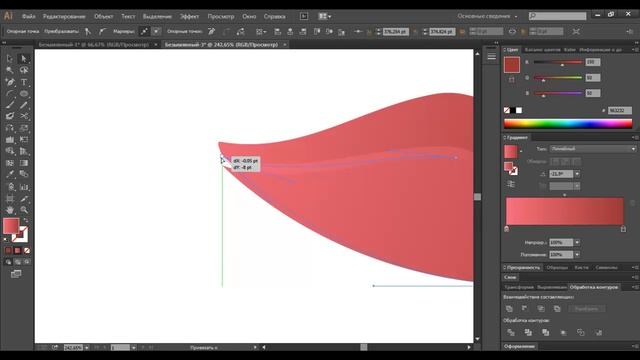Select the Scissors tool

[x=24, y=117]
